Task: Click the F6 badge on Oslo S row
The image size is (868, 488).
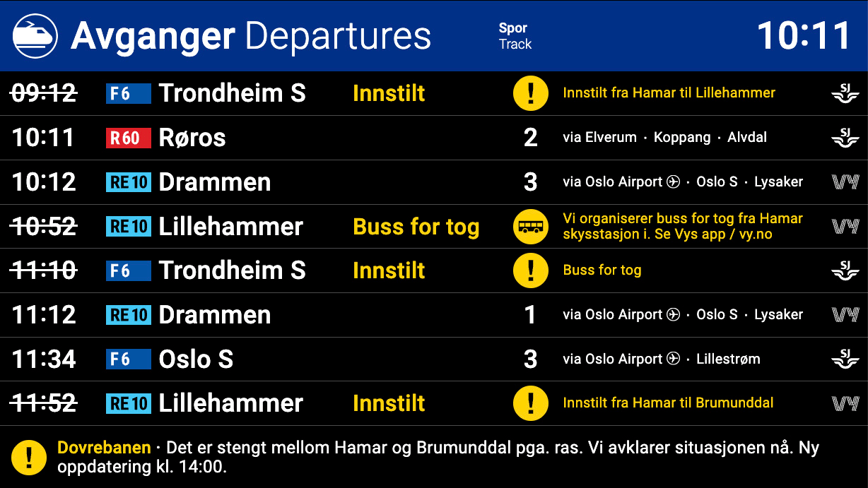Action: (x=128, y=359)
